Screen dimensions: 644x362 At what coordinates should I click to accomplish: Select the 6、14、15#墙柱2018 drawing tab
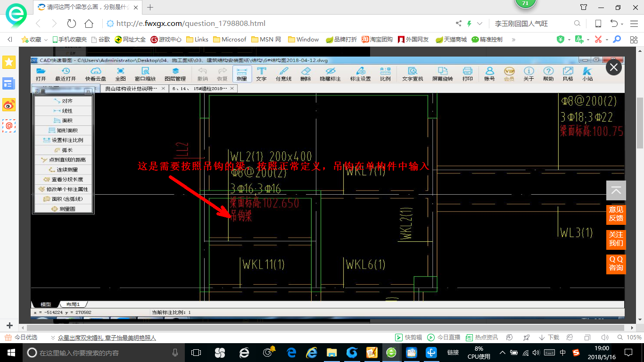[x=199, y=89]
